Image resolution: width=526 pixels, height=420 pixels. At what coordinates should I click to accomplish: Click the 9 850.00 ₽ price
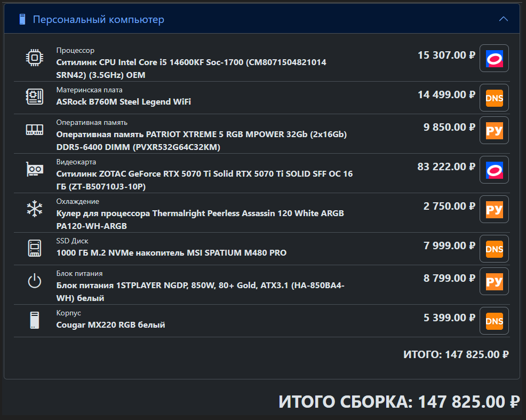point(449,127)
